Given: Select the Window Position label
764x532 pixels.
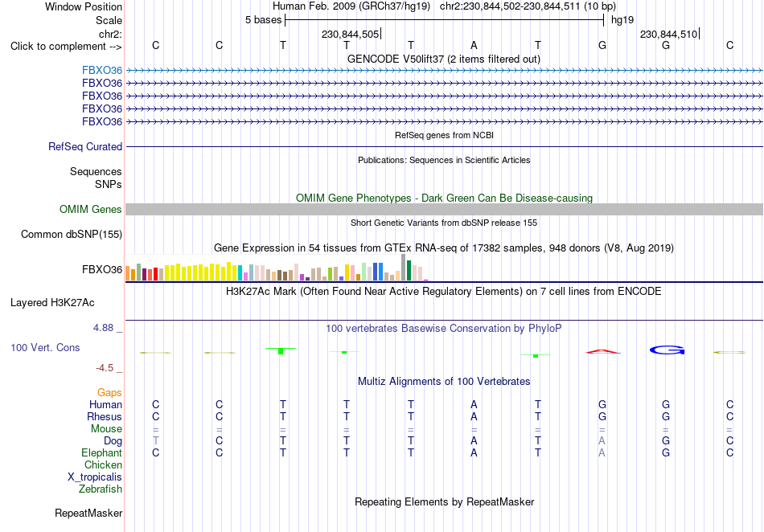Looking at the screenshot, I should pos(84,6).
